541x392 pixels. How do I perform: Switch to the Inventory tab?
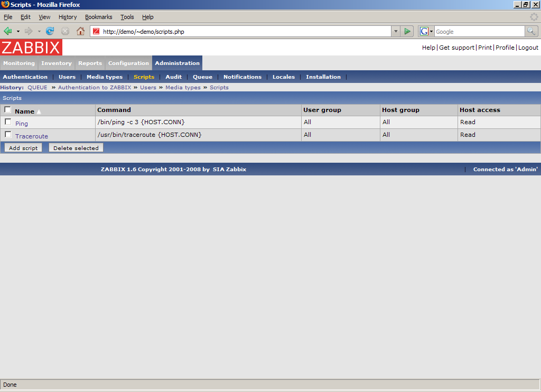[x=57, y=63]
